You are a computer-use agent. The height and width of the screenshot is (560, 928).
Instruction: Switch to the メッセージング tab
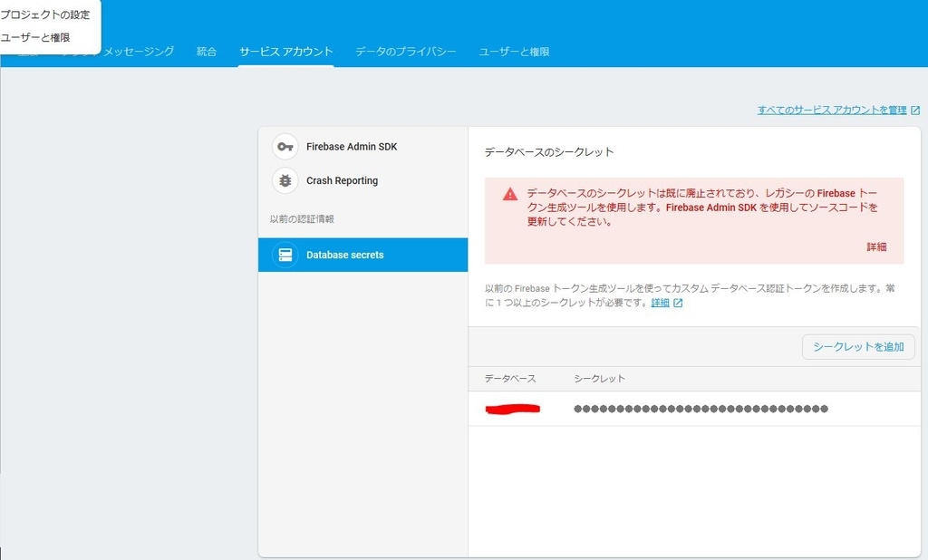pos(139,52)
